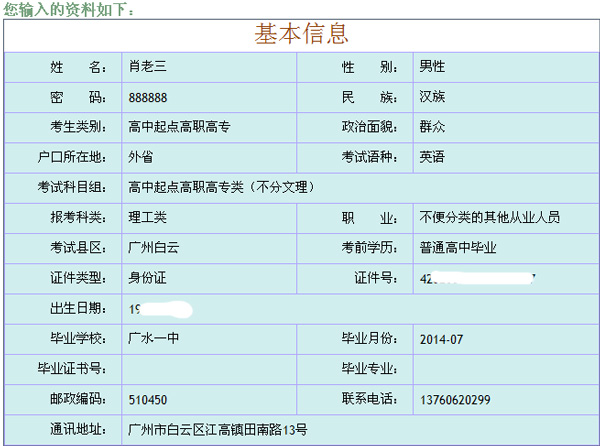Select the mailing address 广州市白云区江高镇田南路13号
The image size is (600, 446).
(x=218, y=430)
